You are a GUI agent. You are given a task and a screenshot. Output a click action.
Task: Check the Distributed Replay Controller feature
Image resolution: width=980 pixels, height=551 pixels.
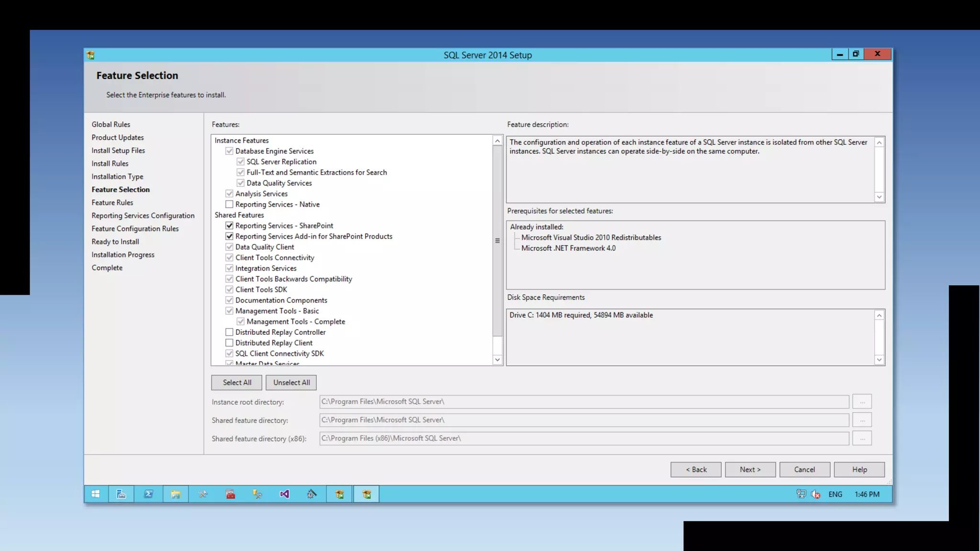230,332
